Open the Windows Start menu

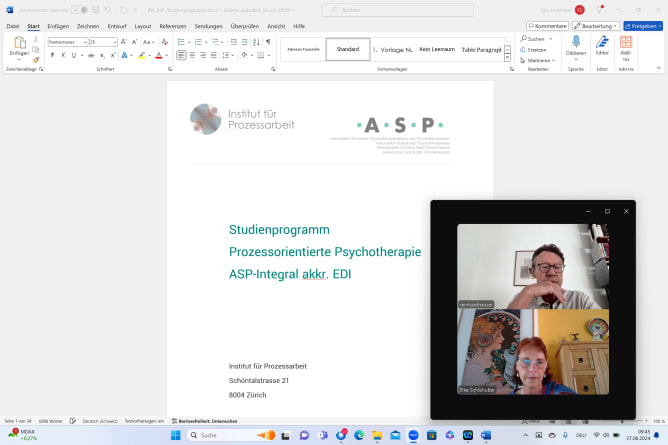point(176,435)
